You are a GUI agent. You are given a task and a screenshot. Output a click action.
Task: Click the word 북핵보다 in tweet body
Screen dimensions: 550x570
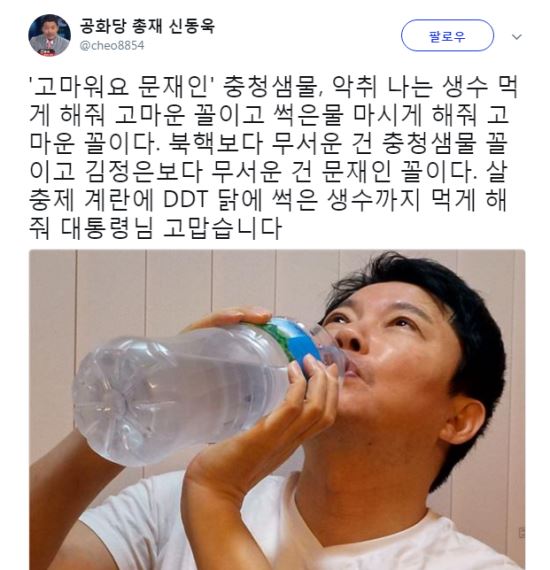215,144
